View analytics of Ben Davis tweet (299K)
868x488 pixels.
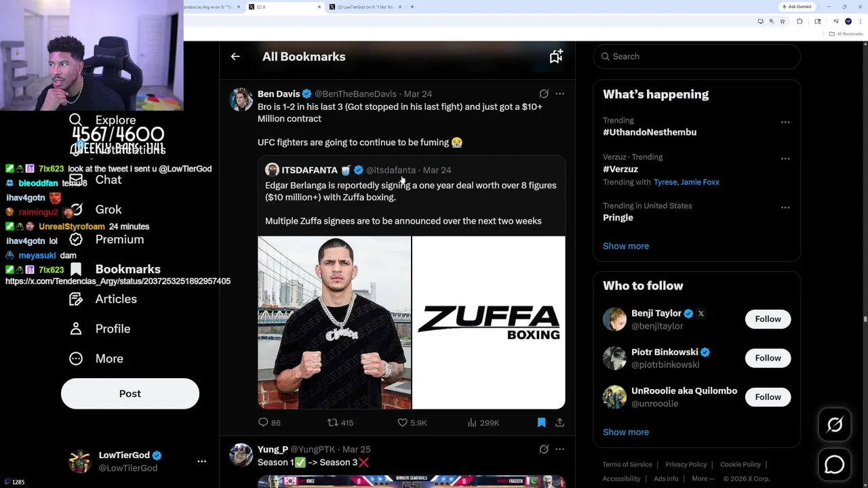(x=483, y=422)
